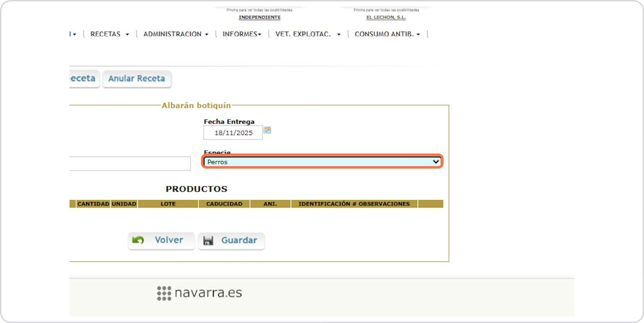
Task: Click the UNIDAD column header
Action: point(124,204)
